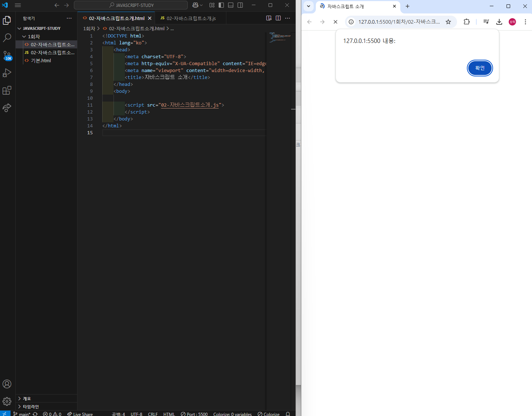
Task: Open the preview-to-the-side icon in the editor toolbar
Action: [269, 18]
